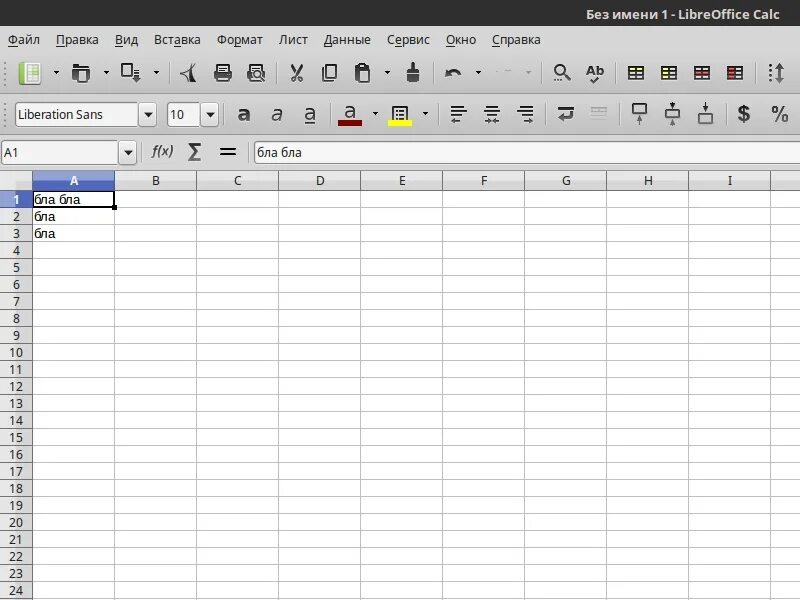Apply the yellow background color
800x600 pixels.
coord(399,114)
